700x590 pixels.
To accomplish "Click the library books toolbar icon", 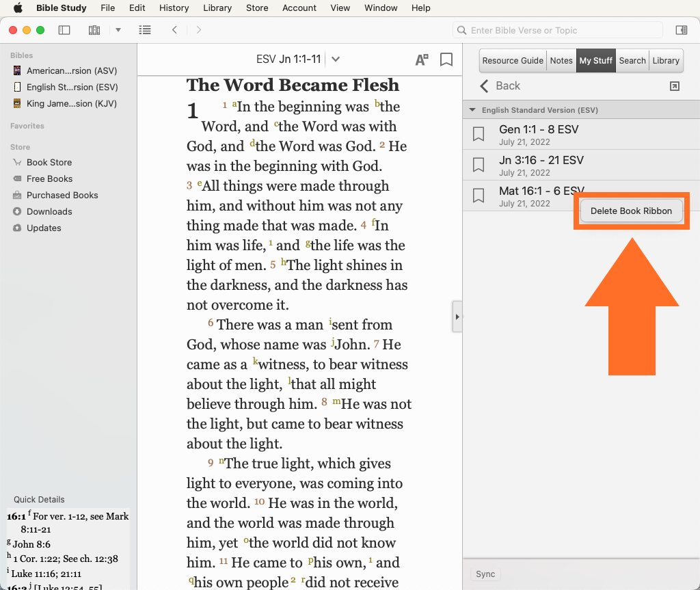I will [94, 30].
